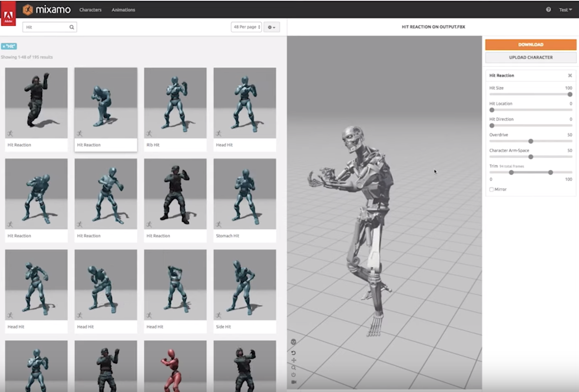Click the Trim start handle
This screenshot has width=579, height=392.
pos(511,172)
